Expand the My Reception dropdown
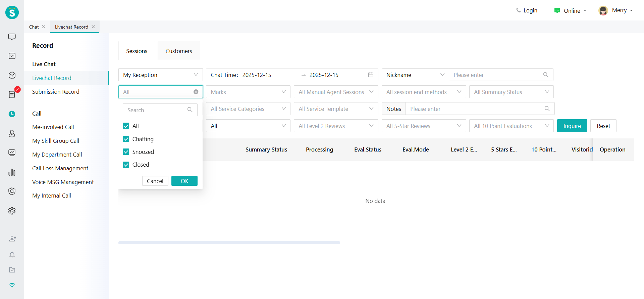This screenshot has height=299, width=644. point(160,75)
